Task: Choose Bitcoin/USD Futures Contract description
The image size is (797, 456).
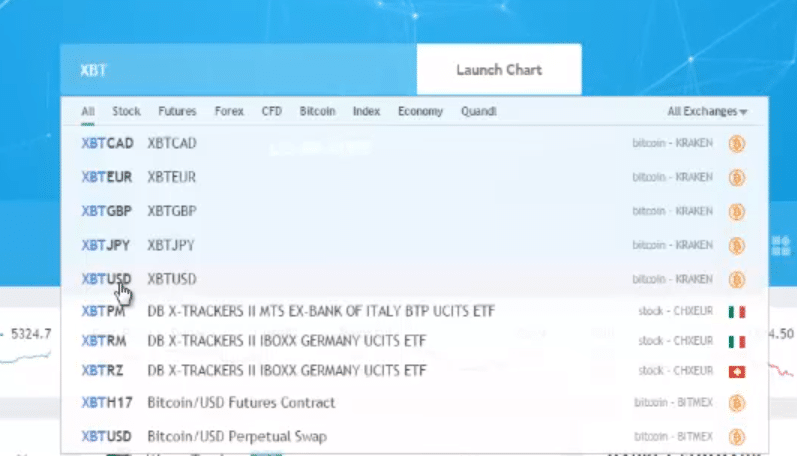Action: coord(241,403)
